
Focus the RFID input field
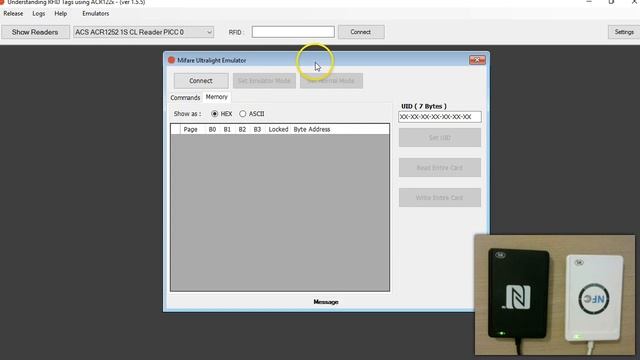[x=293, y=32]
